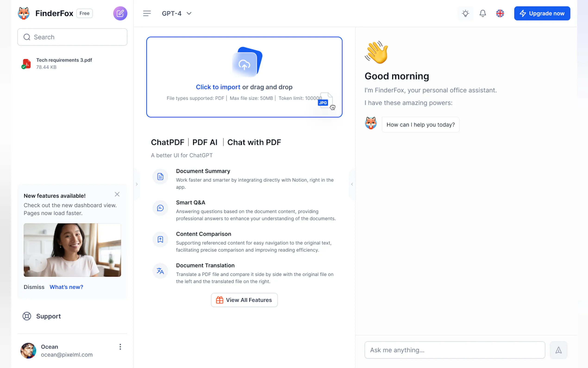The height and width of the screenshot is (368, 588).
Task: Open the three-dot menu beside Ocean
Action: (120, 347)
